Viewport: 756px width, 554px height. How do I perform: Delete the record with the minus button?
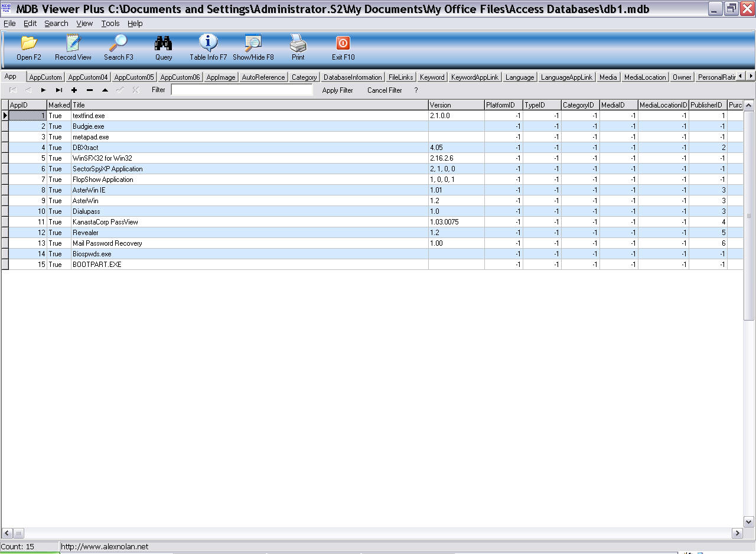pyautogui.click(x=89, y=90)
